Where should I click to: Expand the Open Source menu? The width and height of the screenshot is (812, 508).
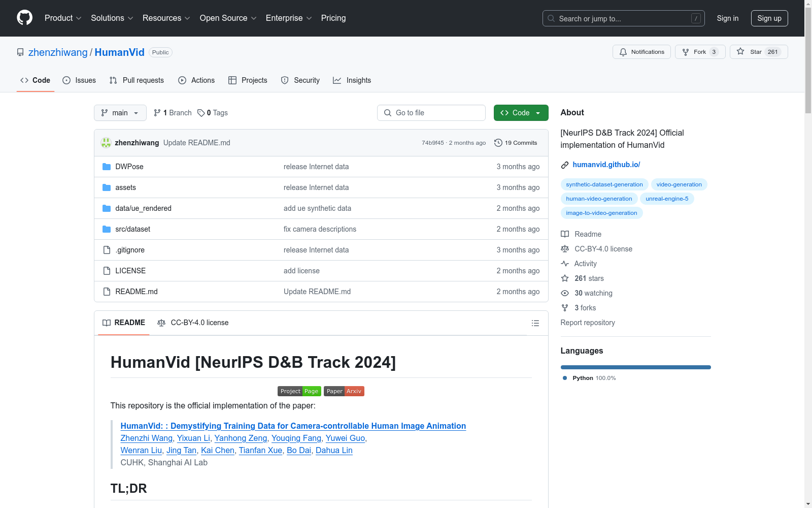click(x=228, y=18)
